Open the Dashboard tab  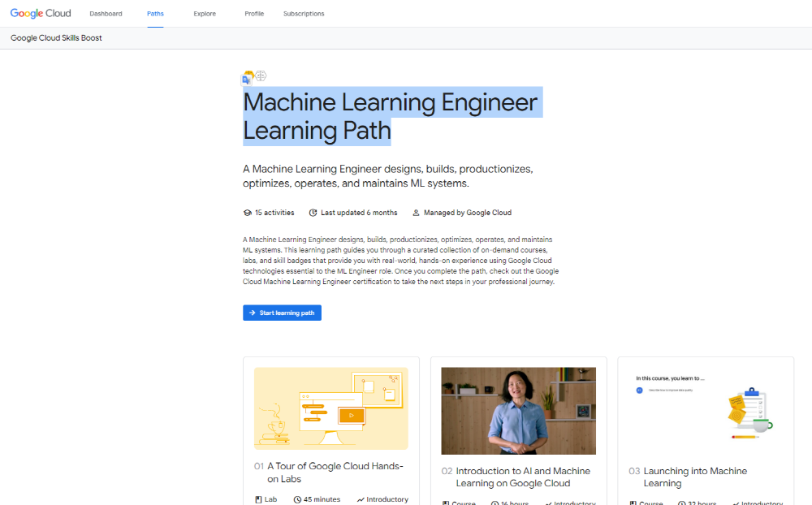coord(106,14)
